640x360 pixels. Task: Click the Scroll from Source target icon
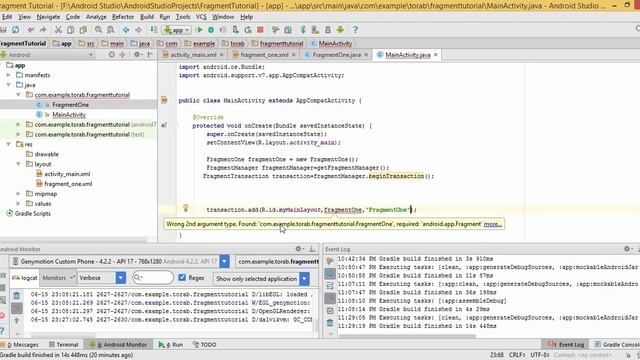pos(111,54)
